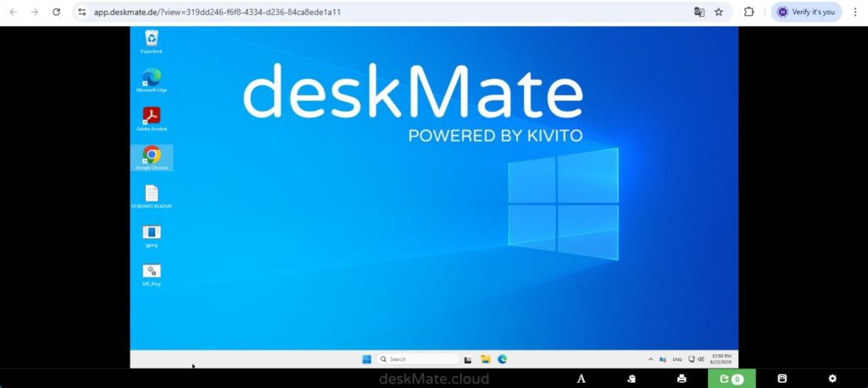Open the taskbar clock and date
The width and height of the screenshot is (868, 388).
coord(721,358)
